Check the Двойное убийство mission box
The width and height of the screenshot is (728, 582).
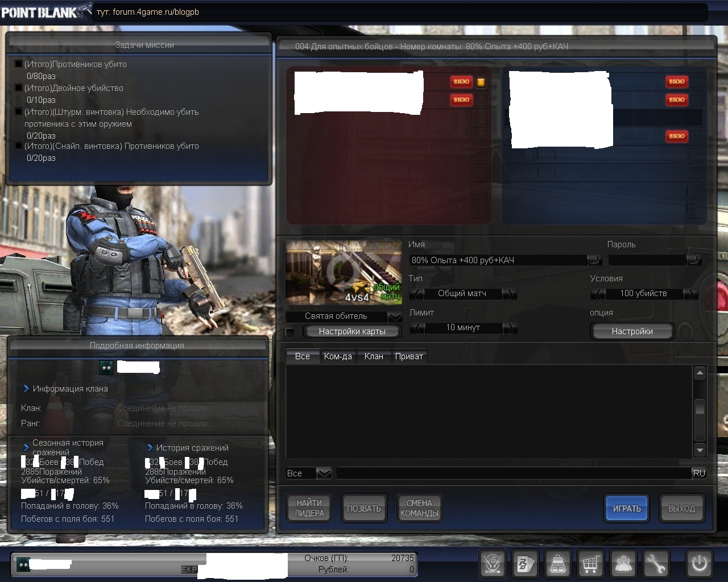tap(18, 88)
